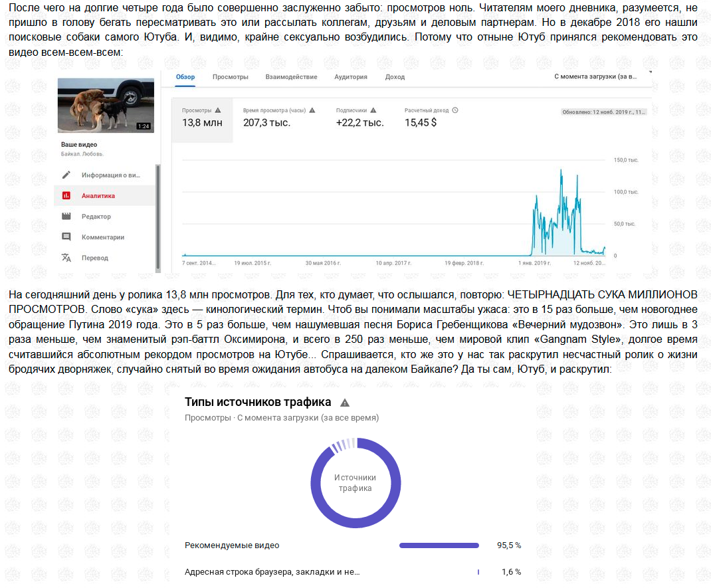
Task: Click the pencil icon beside Информация о ви…
Action: pyautogui.click(x=66, y=175)
